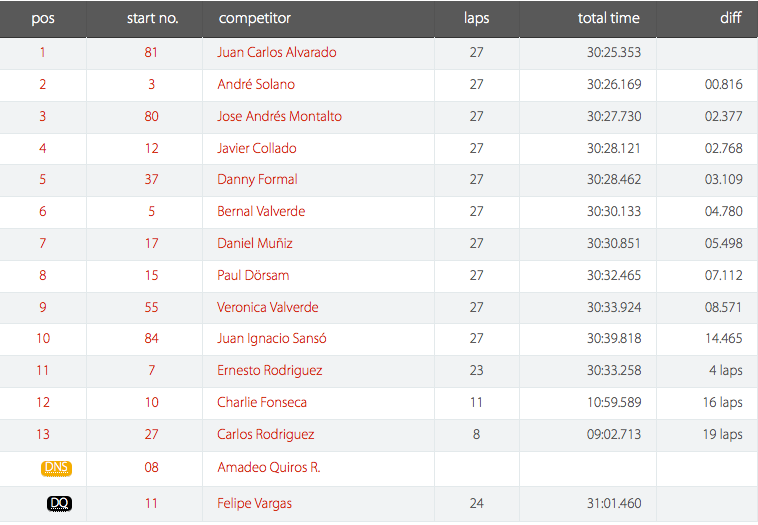Open Javier Collado's profile link
Viewport: 758px width, 525px height.
coord(257,148)
